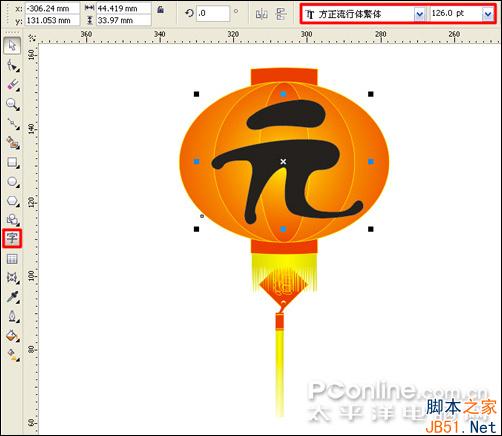Toggle the lock ratio padlock
Viewport: 502px width, 436px height.
click(161, 10)
